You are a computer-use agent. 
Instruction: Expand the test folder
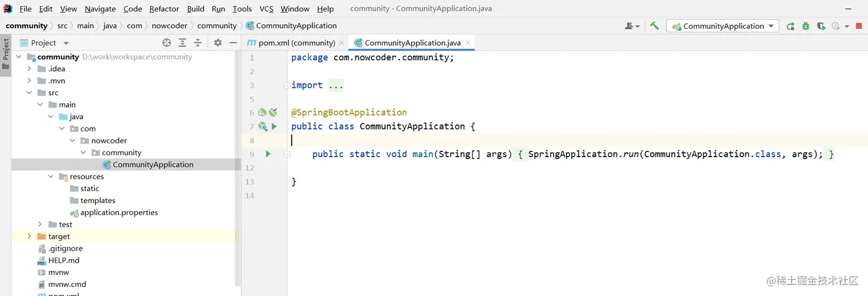pos(40,224)
